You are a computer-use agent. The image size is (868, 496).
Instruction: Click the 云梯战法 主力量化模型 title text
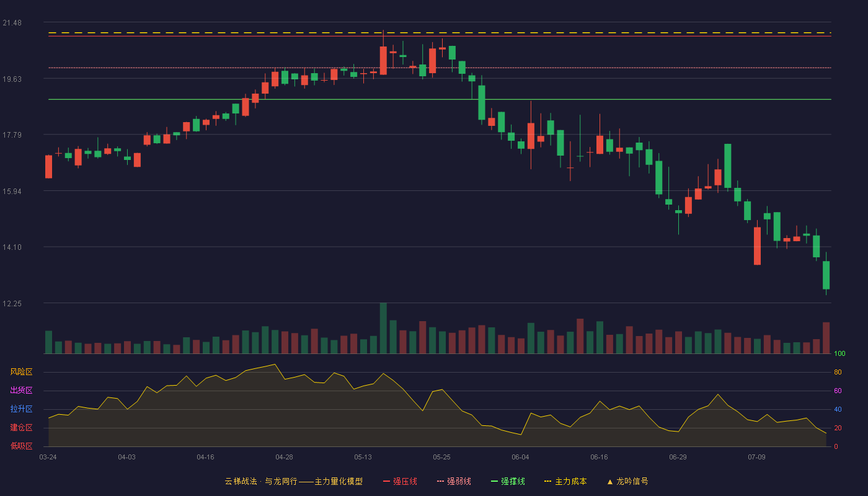pos(293,481)
